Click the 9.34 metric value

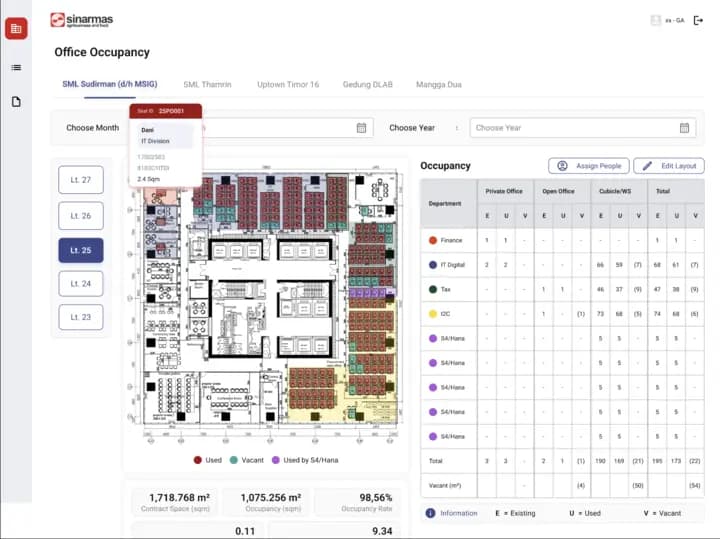(382, 531)
